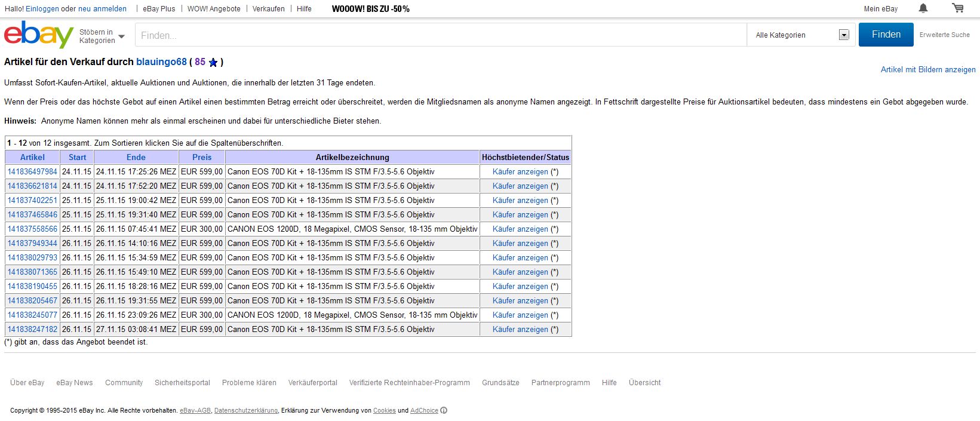Open Über eBay footer link
This screenshot has height=421, width=980.
click(27, 383)
